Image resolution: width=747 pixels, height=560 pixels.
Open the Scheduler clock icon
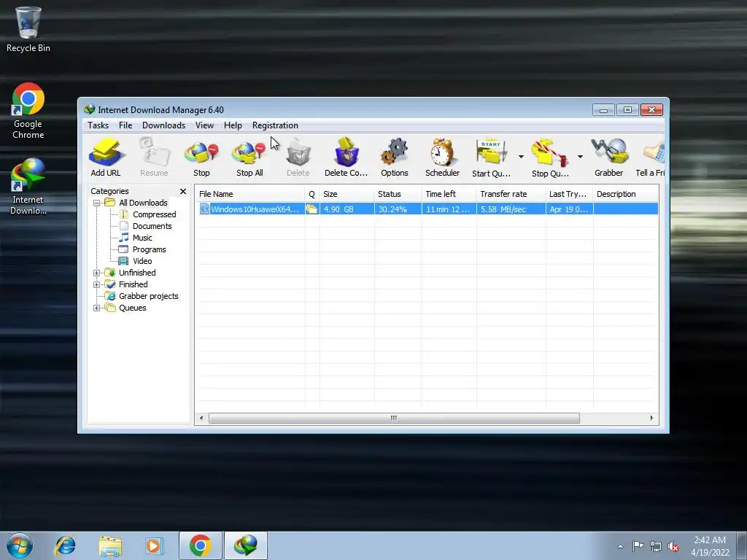(442, 157)
